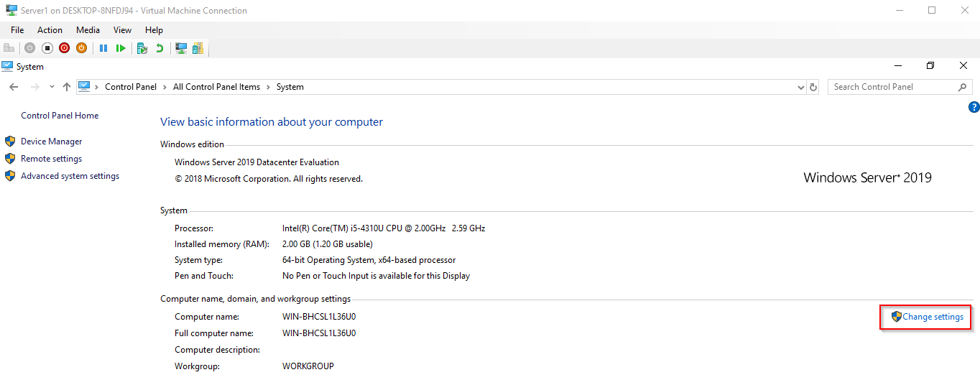Turn off the VM with black square icon
Screen dimensions: 980x385
(47, 48)
